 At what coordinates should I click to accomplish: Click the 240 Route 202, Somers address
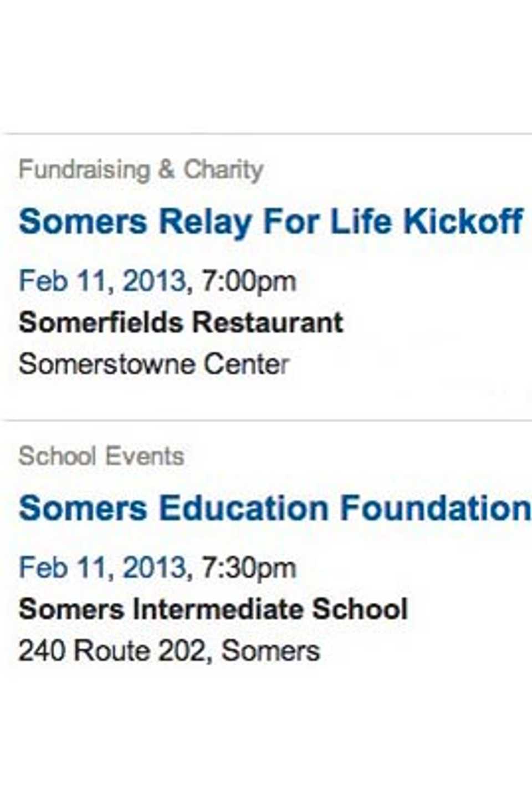click(170, 651)
